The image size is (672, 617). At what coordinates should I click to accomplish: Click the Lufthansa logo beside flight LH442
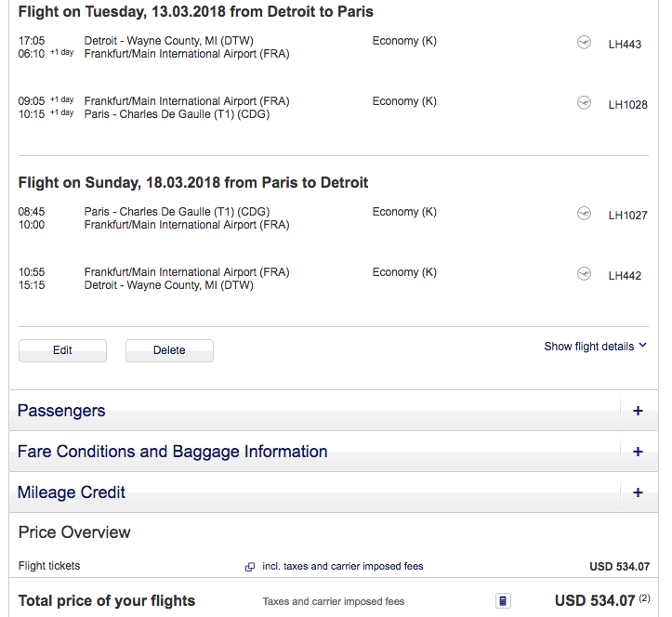pos(584,274)
